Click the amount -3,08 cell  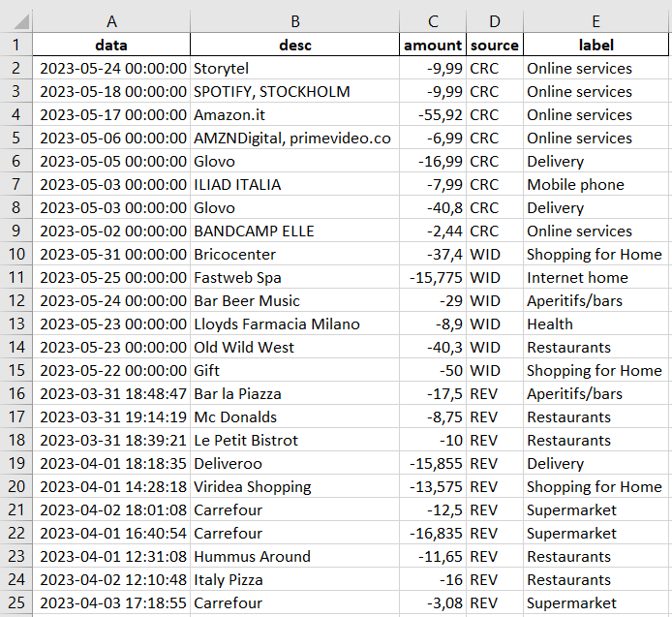tap(433, 602)
